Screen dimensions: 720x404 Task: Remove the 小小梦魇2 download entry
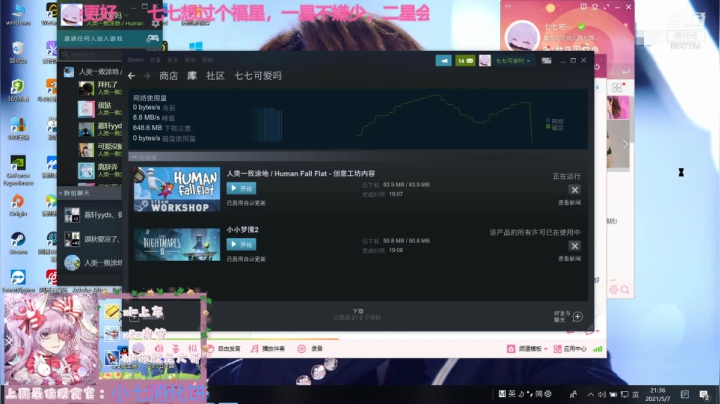(574, 246)
